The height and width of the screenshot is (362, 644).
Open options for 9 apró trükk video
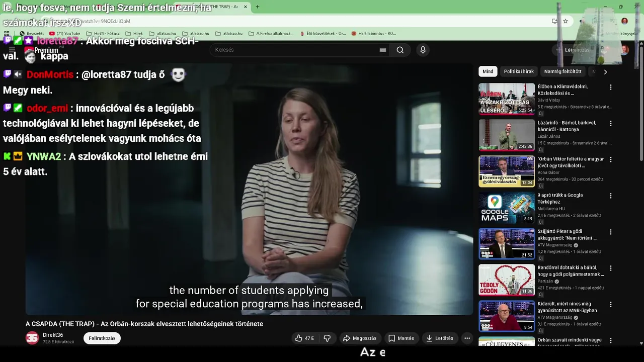click(611, 196)
